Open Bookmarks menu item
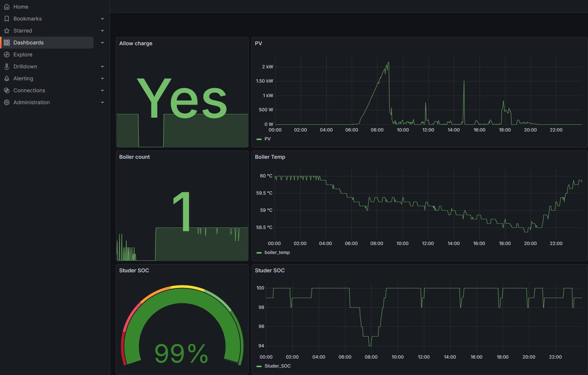 pyautogui.click(x=27, y=19)
